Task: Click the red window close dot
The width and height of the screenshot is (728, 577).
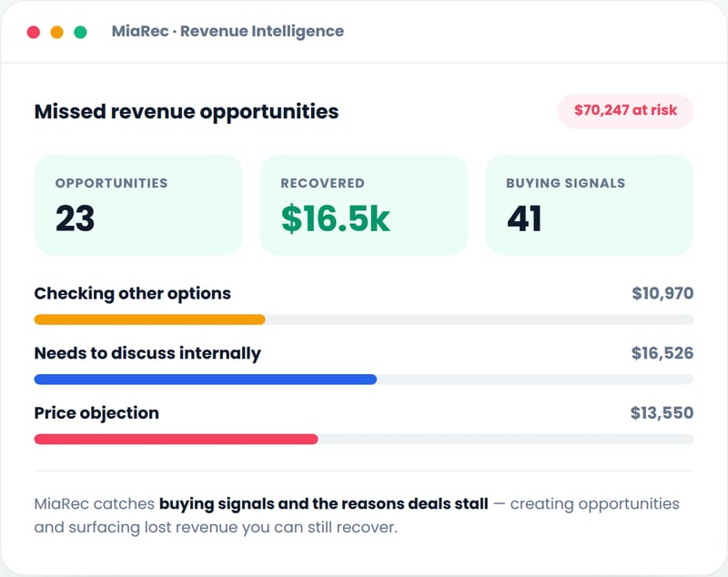Action: pyautogui.click(x=34, y=32)
